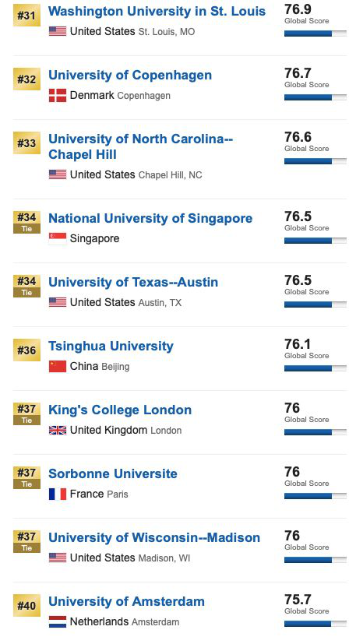Viewport: 356px width, 644px height.
Task: Open King's College London link
Action: [x=120, y=410]
